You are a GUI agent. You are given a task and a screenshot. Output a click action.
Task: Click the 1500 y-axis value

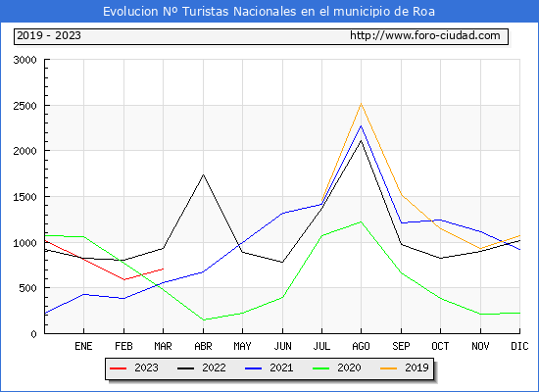pyautogui.click(x=24, y=197)
